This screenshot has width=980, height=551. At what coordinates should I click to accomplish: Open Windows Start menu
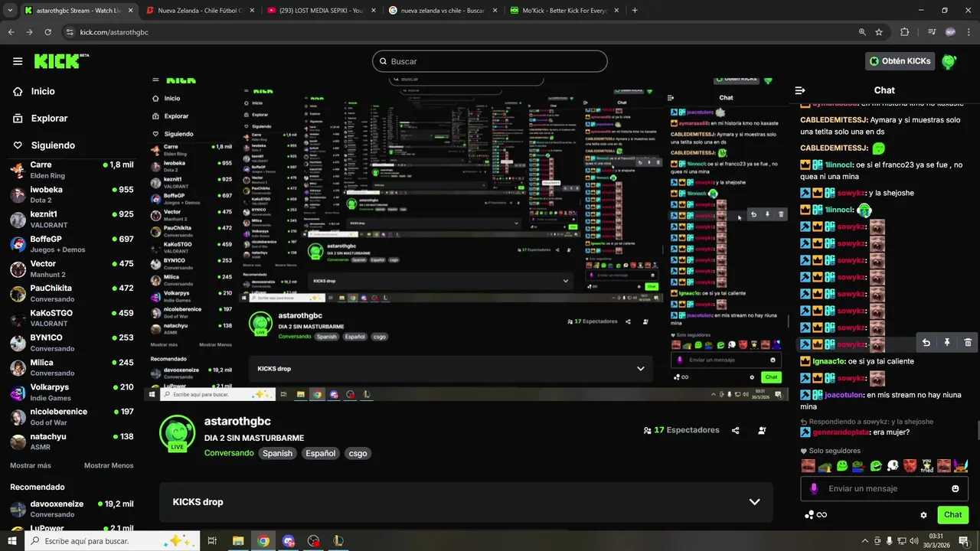(11, 541)
